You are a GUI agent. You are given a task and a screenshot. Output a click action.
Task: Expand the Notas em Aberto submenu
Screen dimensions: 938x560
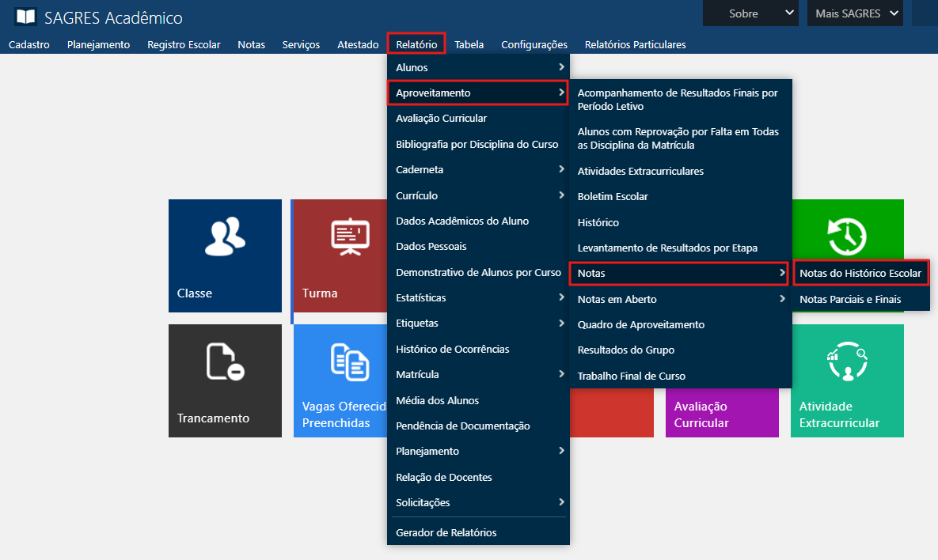[x=679, y=299]
